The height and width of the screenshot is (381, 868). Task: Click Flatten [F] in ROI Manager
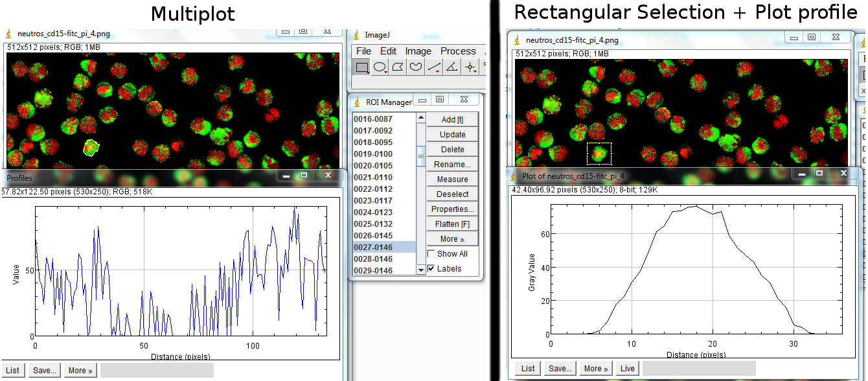coord(452,224)
